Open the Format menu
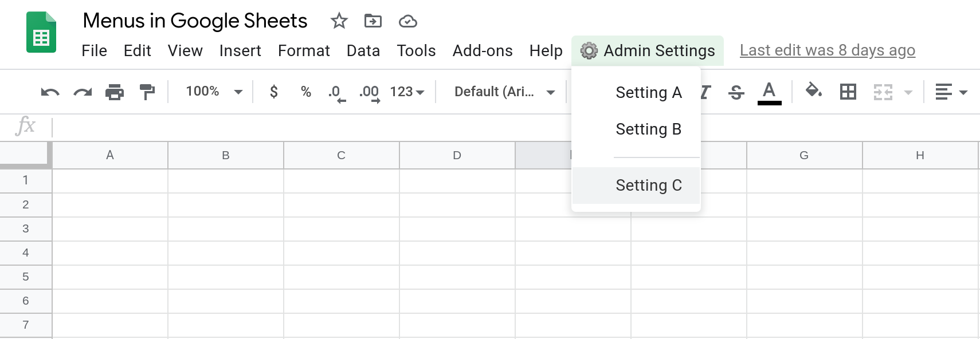 (304, 51)
